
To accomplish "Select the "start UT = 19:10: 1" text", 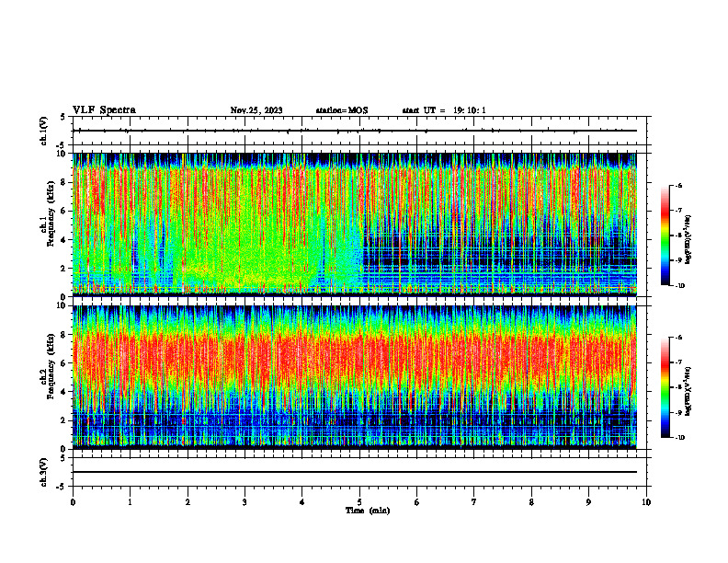I will 444,110.
